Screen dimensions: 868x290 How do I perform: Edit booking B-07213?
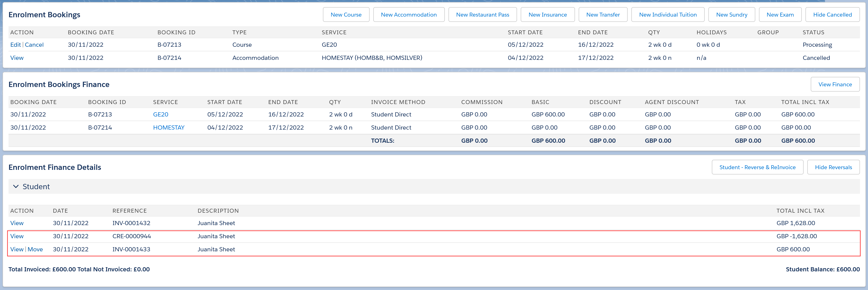coord(15,44)
